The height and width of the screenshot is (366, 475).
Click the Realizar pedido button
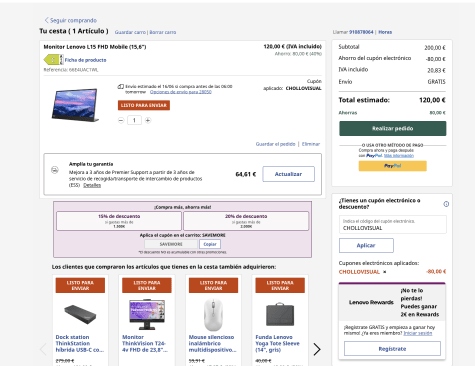[392, 128]
